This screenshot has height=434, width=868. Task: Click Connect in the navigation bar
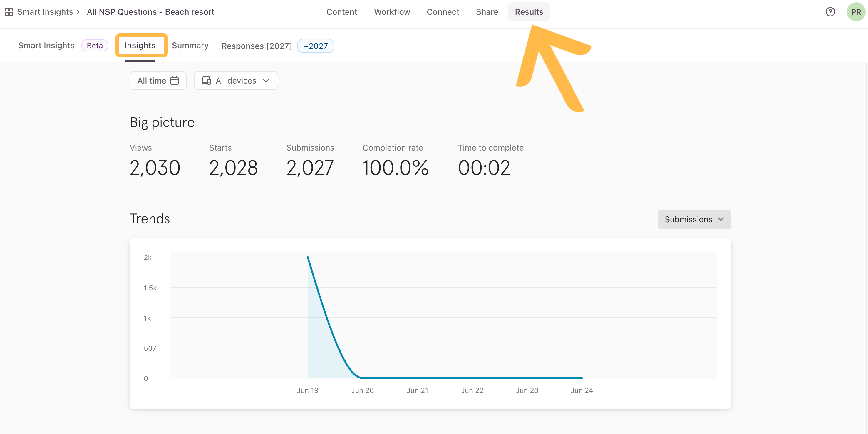[443, 12]
